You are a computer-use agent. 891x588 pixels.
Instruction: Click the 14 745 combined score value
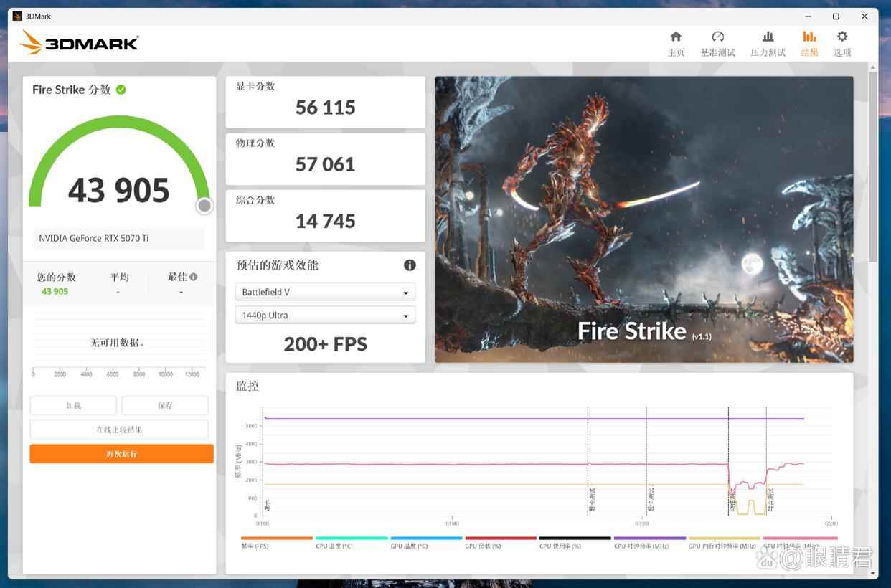coord(326,221)
